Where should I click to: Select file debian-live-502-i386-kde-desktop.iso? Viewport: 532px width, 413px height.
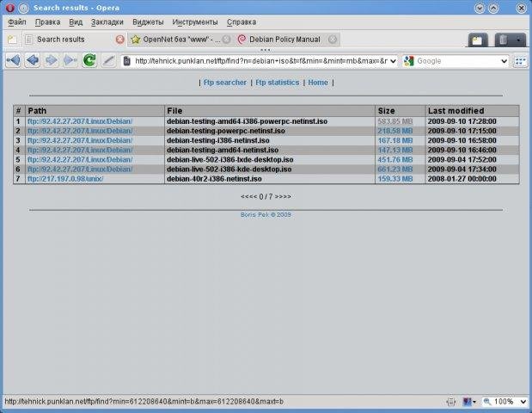coord(229,170)
